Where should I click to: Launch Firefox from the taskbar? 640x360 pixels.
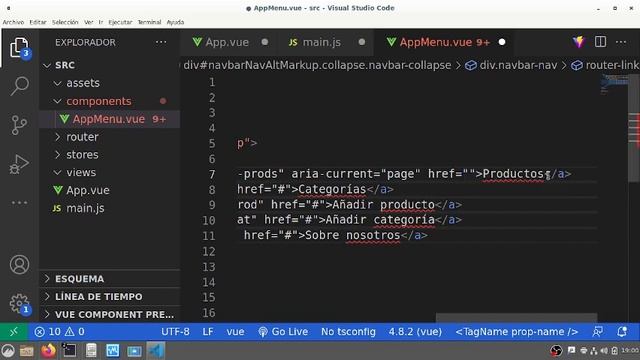click(48, 351)
